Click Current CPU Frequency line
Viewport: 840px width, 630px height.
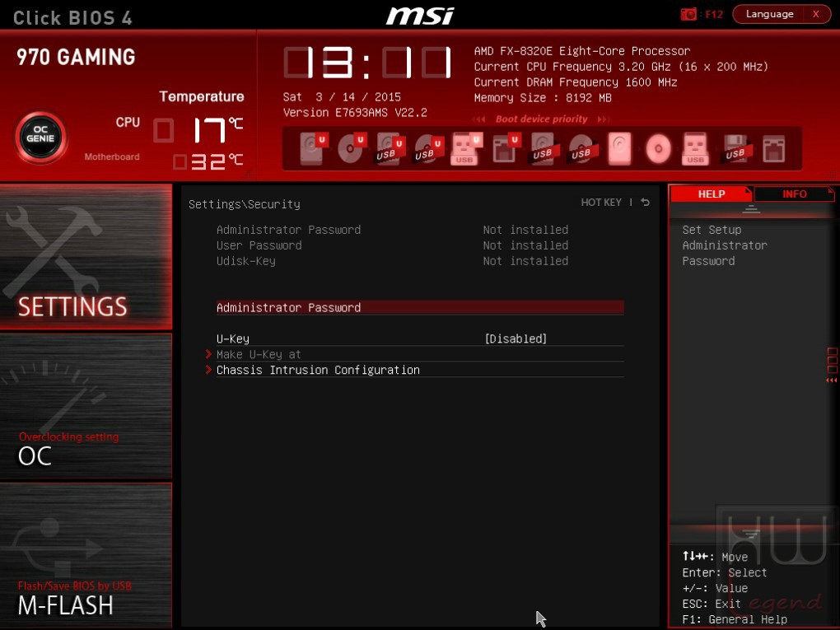621,67
